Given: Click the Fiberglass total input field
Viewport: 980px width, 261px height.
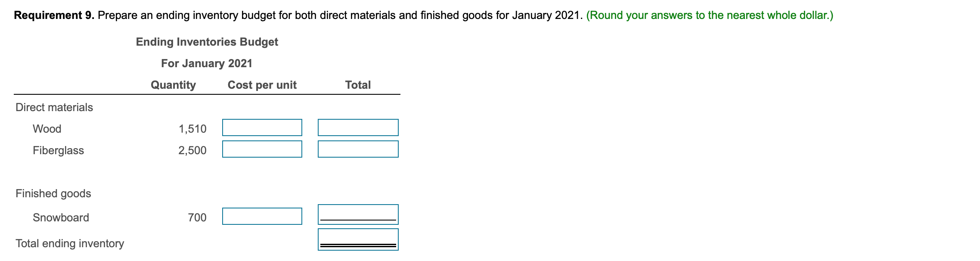Looking at the screenshot, I should 358,150.
